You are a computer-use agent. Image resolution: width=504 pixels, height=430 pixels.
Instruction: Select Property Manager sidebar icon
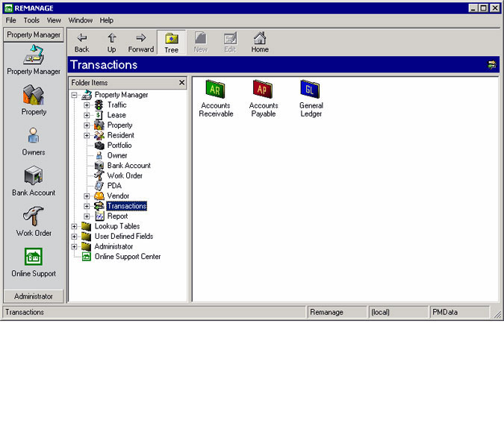coord(34,60)
